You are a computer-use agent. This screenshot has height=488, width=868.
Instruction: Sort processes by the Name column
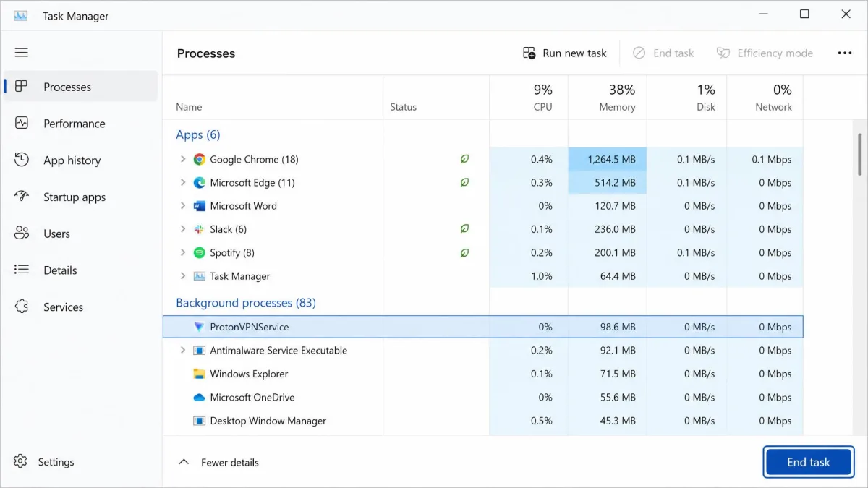[273, 98]
